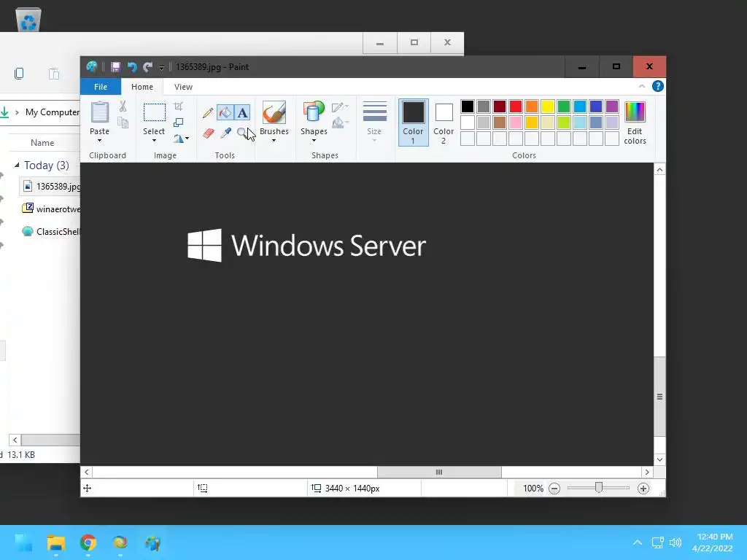Select the Fill with color bucket tool
This screenshot has width=747, height=560.
(225, 112)
